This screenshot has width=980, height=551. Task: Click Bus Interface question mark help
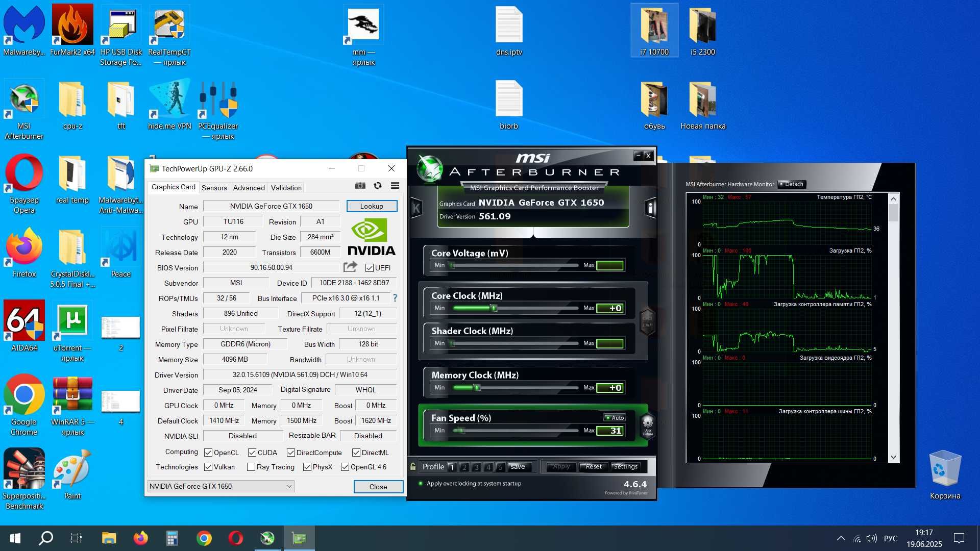[x=395, y=298]
